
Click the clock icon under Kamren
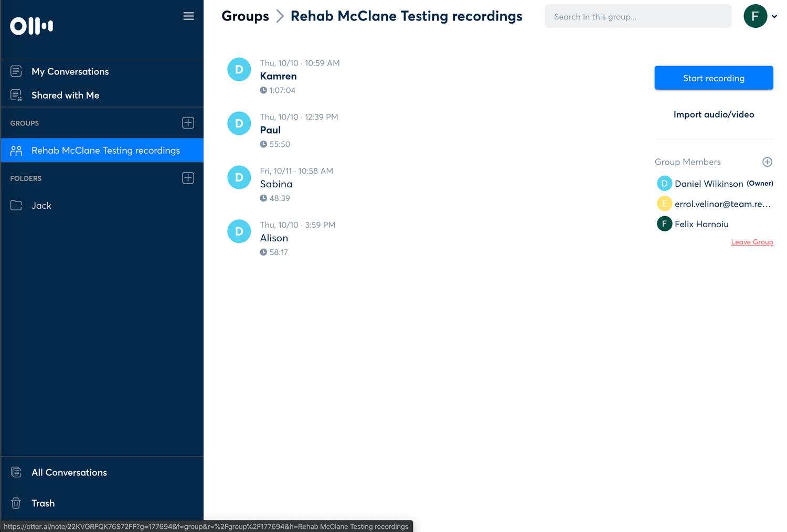click(263, 90)
